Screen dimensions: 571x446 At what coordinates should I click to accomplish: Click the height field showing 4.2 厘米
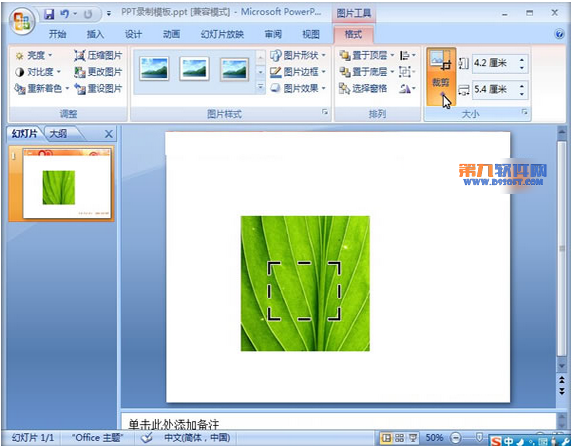495,63
